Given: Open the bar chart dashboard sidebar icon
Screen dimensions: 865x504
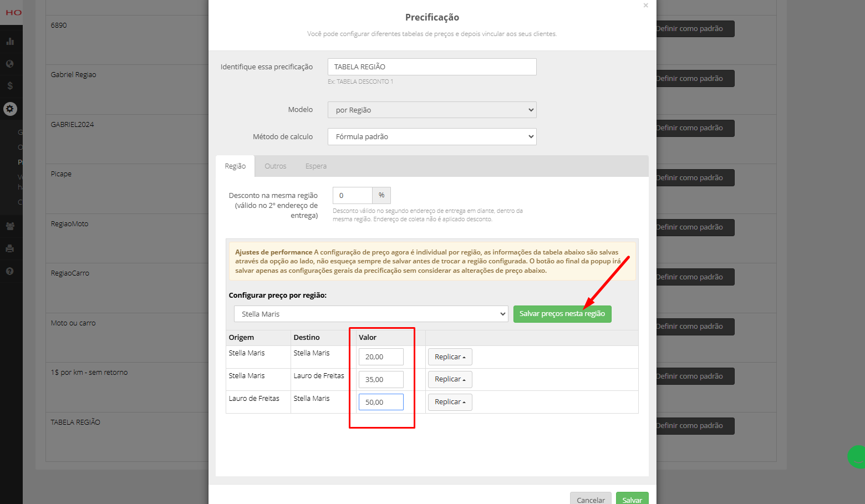Looking at the screenshot, I should coord(10,41).
